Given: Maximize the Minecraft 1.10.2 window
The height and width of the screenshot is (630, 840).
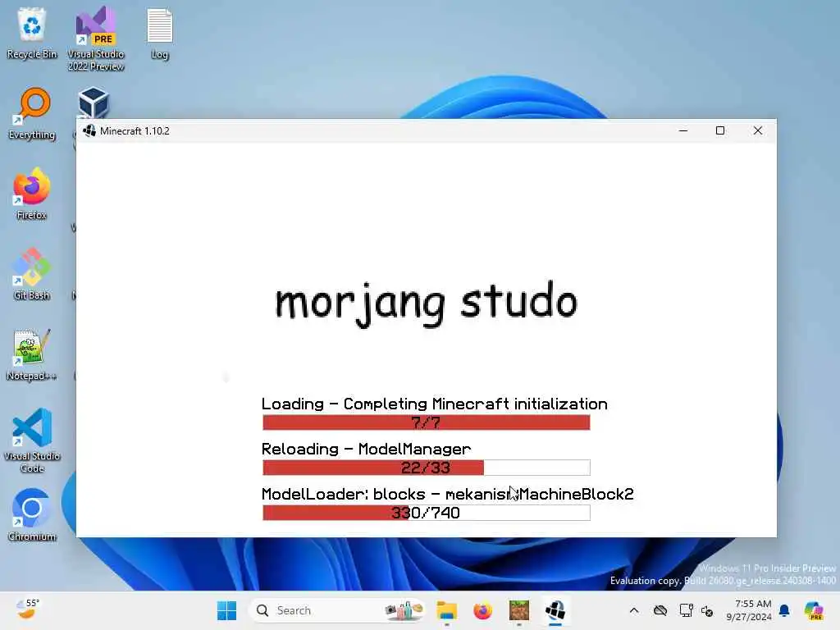Looking at the screenshot, I should (720, 130).
